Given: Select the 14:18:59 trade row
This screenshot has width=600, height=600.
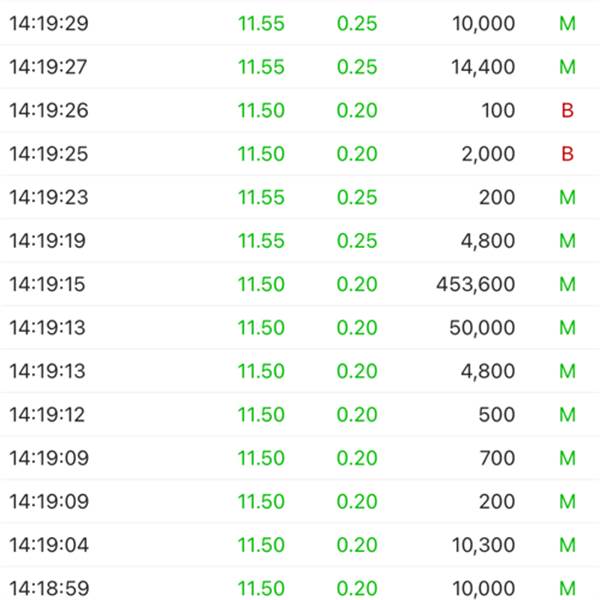Looking at the screenshot, I should click(300, 584).
